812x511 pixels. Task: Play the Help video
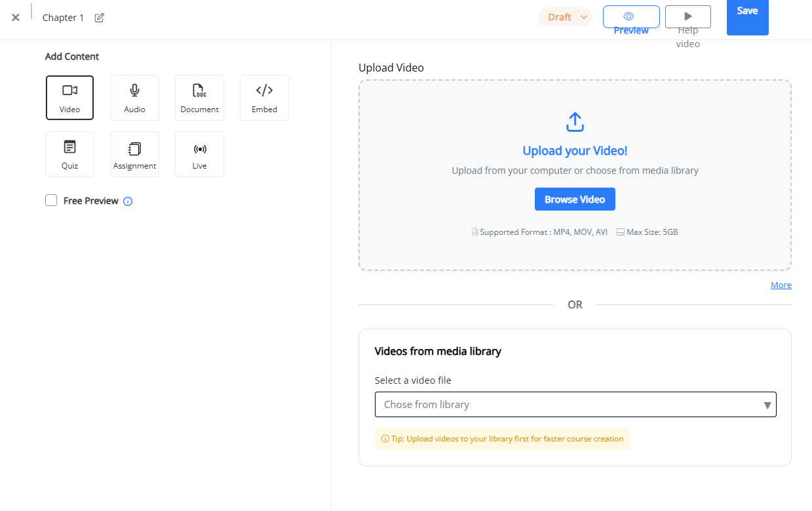click(x=687, y=17)
